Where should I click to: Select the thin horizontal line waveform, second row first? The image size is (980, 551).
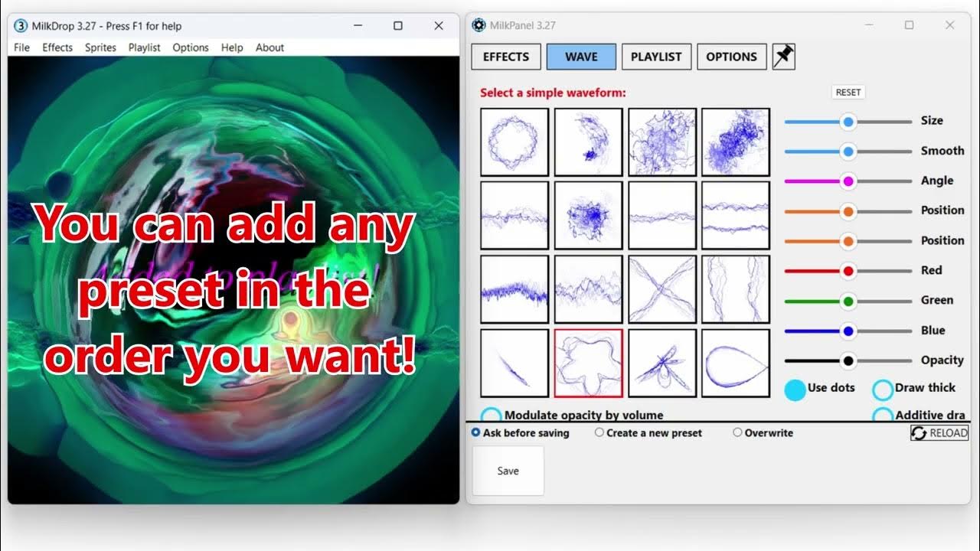coord(514,216)
